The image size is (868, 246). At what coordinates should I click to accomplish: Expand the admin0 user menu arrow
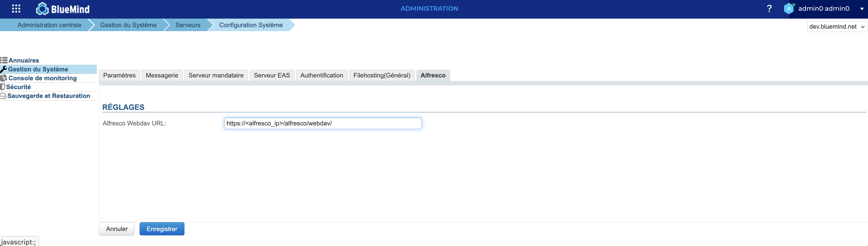tap(862, 9)
